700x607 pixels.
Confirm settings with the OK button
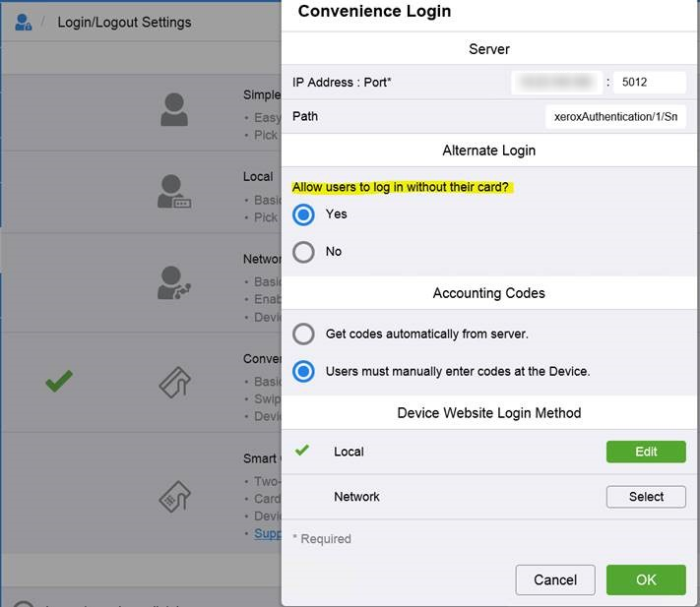646,579
